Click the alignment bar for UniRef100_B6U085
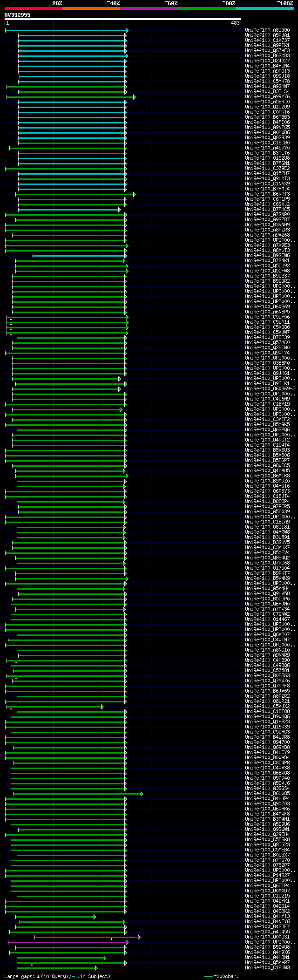 coord(78,794)
